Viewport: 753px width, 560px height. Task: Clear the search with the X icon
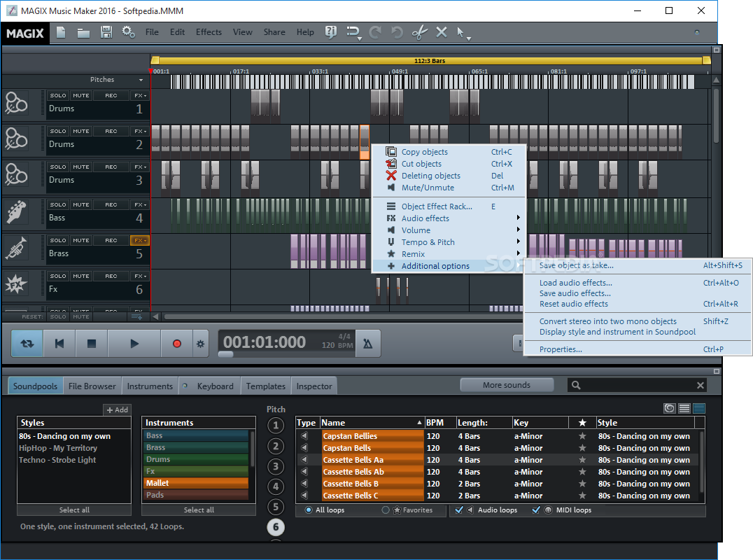701,385
